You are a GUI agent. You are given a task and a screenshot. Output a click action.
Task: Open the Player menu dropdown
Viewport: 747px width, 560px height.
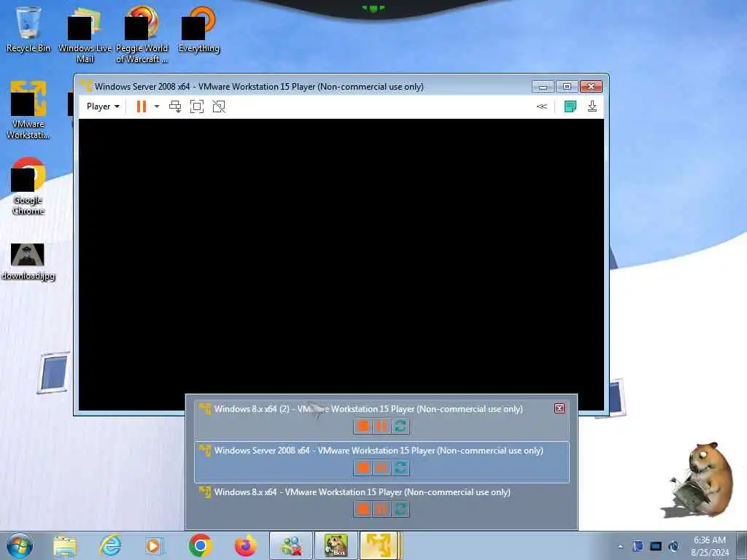103,106
